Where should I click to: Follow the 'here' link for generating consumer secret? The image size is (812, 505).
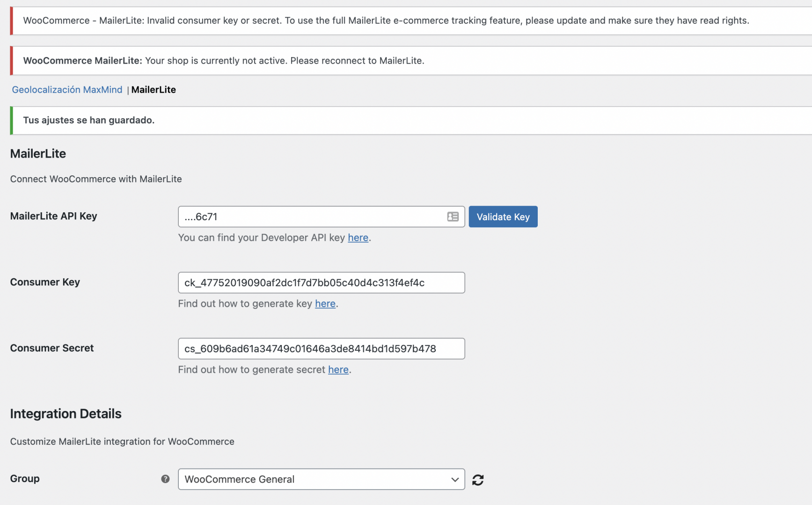[x=338, y=369]
